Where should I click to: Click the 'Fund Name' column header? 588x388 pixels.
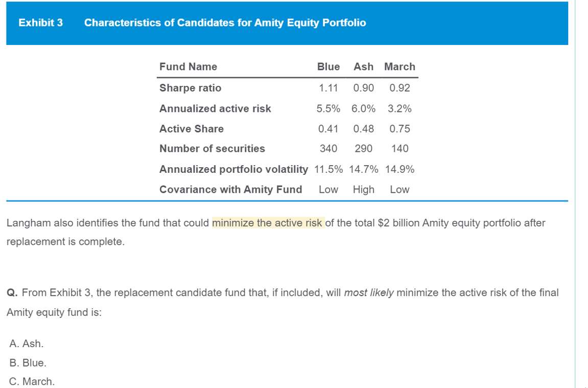coord(188,67)
